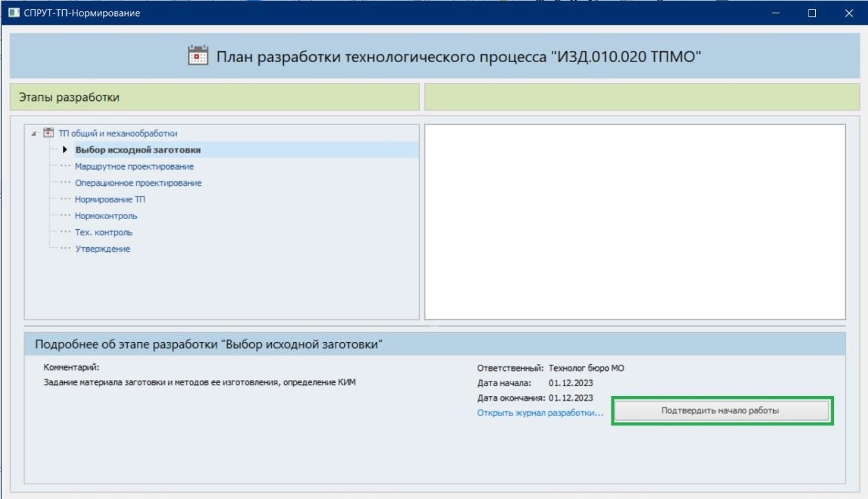868x499 pixels.
Task: Minimize the СПРУТ-ТП-Нормирование window
Action: point(776,13)
